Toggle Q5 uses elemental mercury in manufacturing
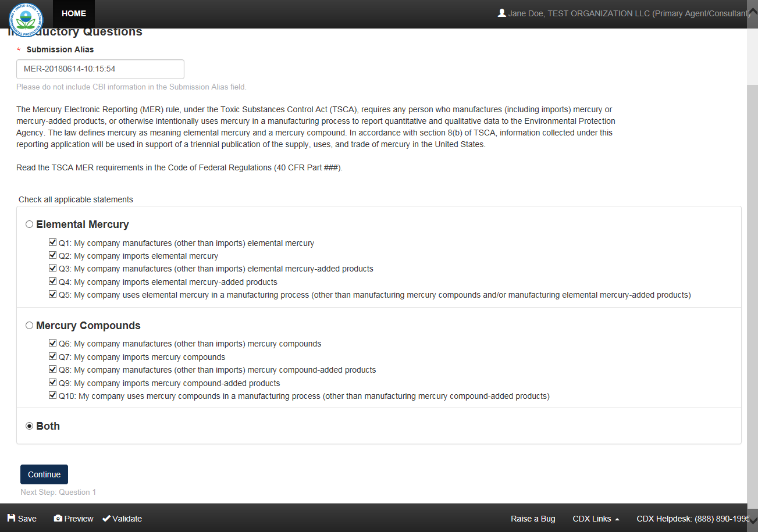The height and width of the screenshot is (532, 758). click(53, 294)
